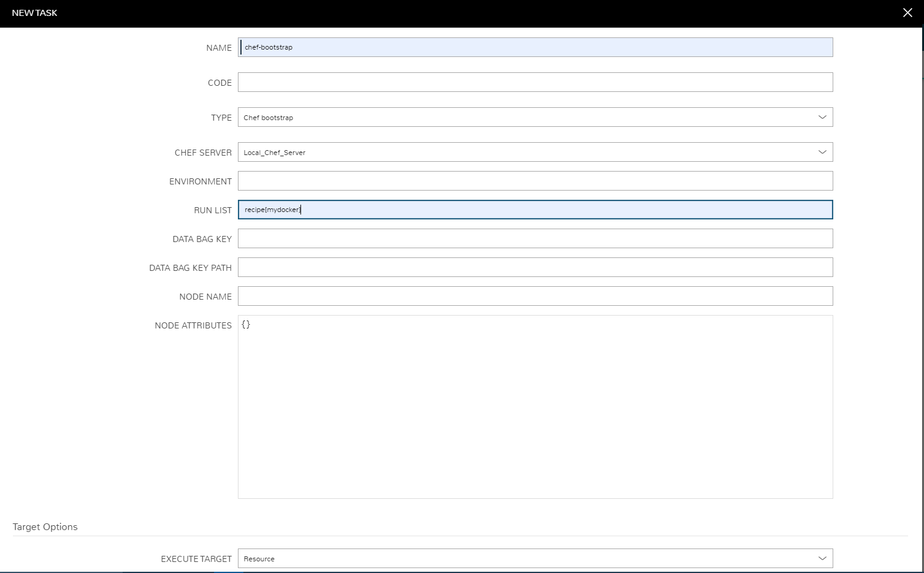The width and height of the screenshot is (924, 573).
Task: Click the RUN LIST field with recipe[mydocker]
Action: pyautogui.click(x=535, y=210)
